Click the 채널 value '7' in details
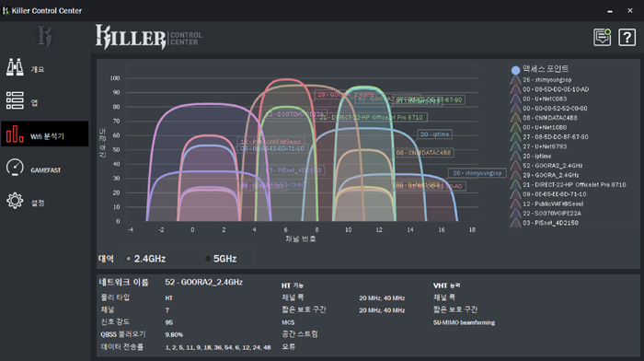This screenshot has height=361, width=644. pos(167,310)
